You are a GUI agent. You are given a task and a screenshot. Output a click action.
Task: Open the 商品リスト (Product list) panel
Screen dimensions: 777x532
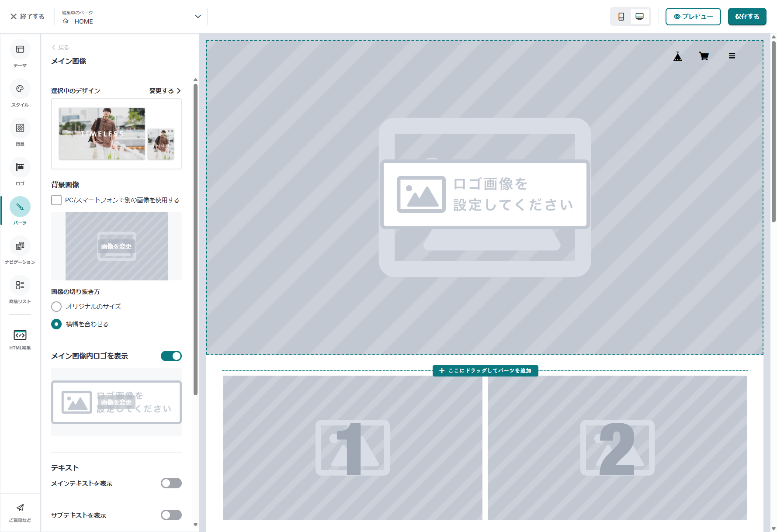coord(20,286)
